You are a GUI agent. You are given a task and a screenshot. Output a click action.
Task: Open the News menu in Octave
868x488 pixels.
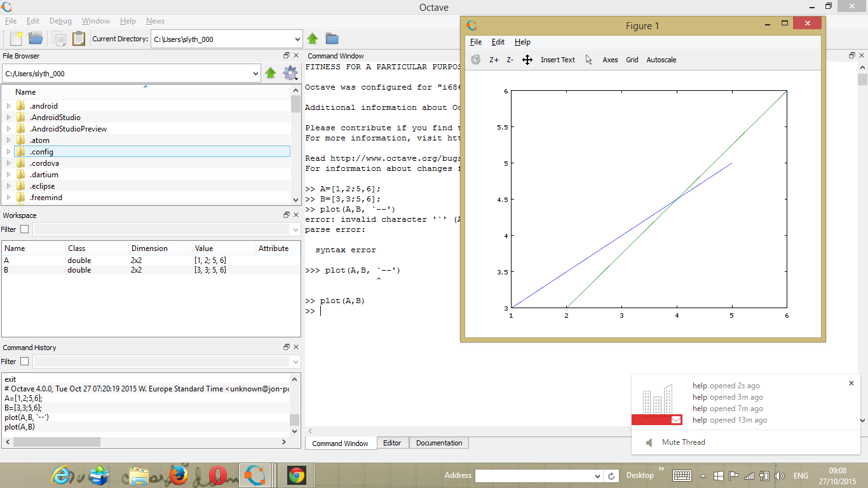pos(155,21)
